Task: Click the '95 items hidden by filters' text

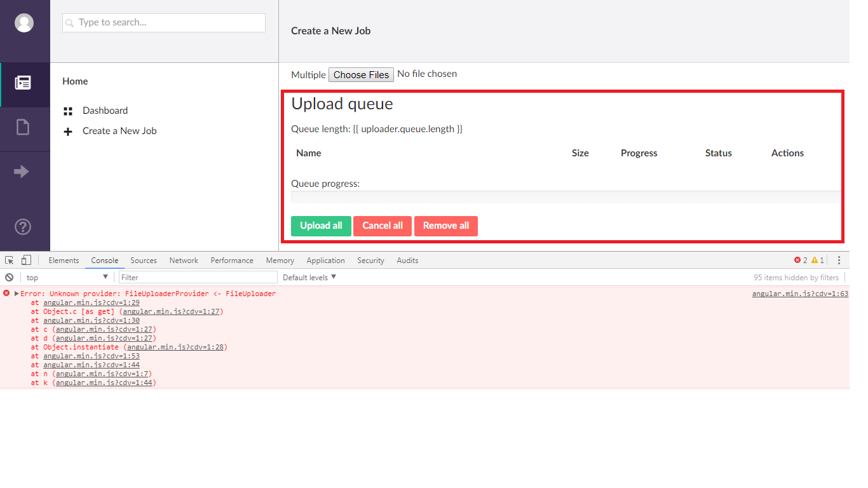Action: (796, 277)
